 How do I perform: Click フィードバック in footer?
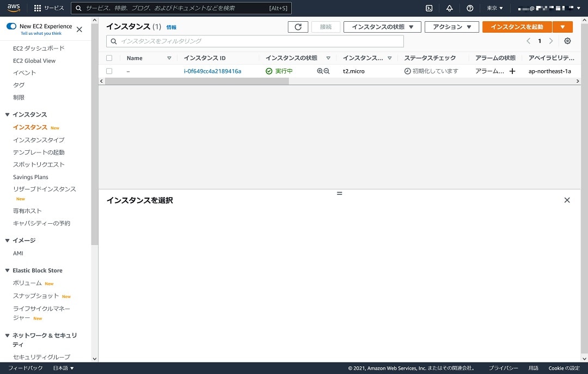click(25, 368)
